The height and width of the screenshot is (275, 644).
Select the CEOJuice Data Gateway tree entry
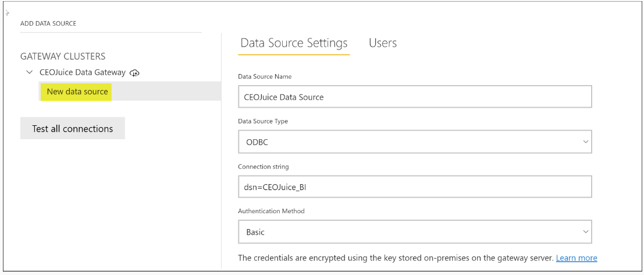click(x=82, y=72)
